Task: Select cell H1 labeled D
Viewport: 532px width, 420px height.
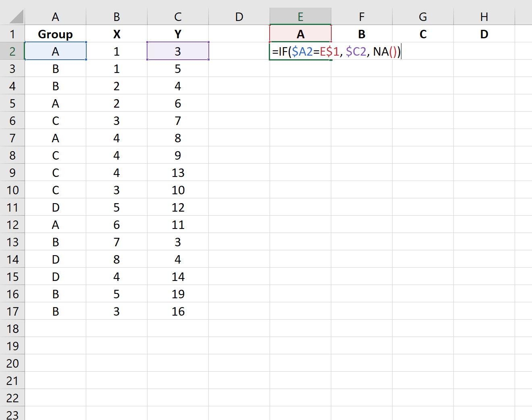Action: click(484, 34)
